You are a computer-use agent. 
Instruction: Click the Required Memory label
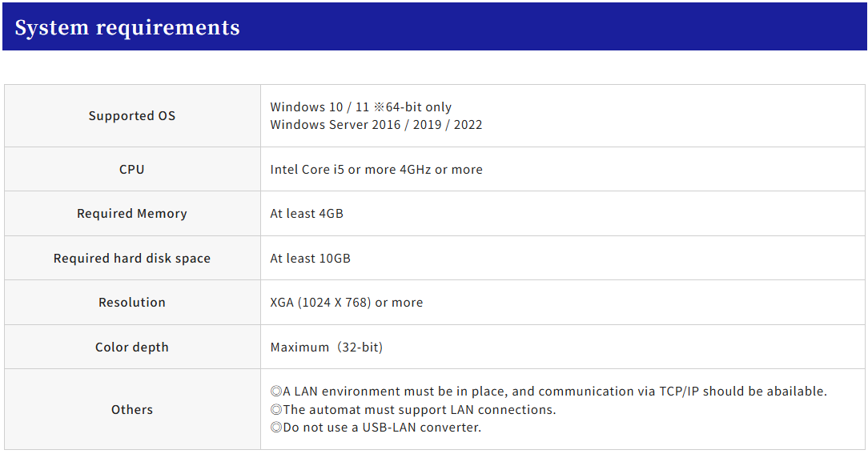coord(132,213)
